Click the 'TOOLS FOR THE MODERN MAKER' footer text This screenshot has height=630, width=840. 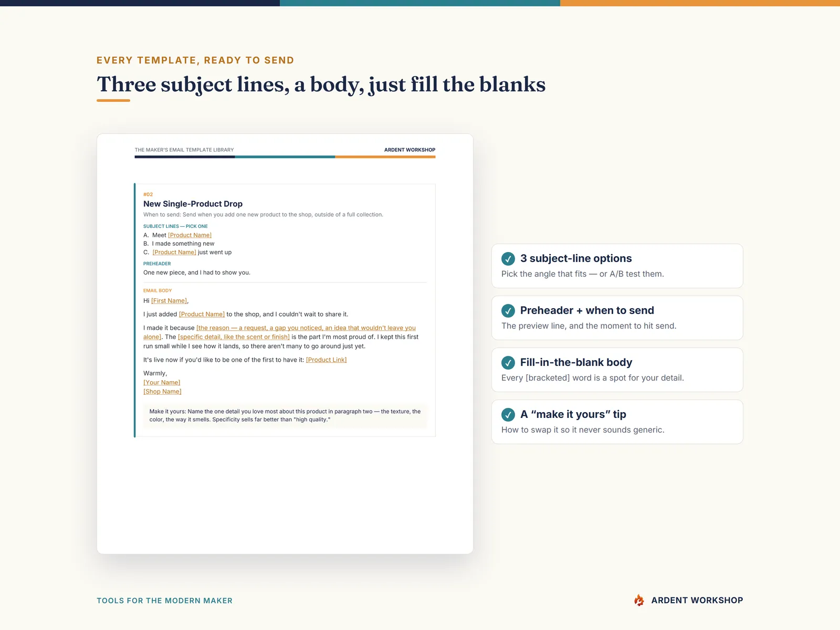click(164, 601)
